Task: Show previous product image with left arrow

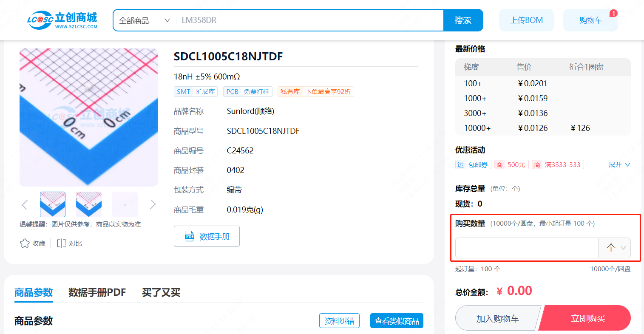Action: coord(25,205)
